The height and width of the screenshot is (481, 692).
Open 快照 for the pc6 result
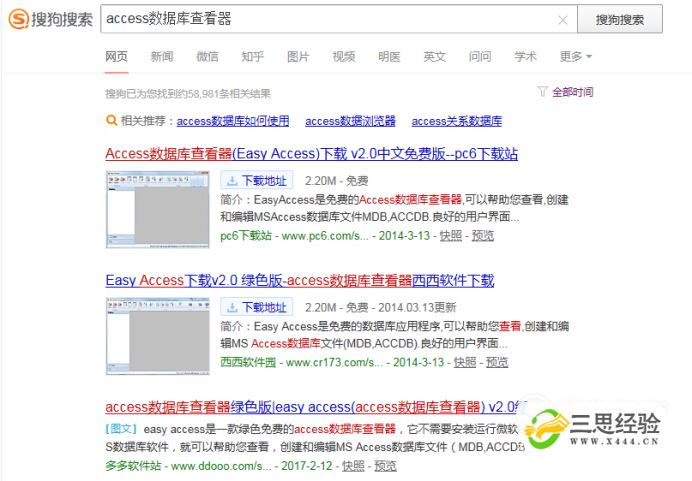[451, 236]
